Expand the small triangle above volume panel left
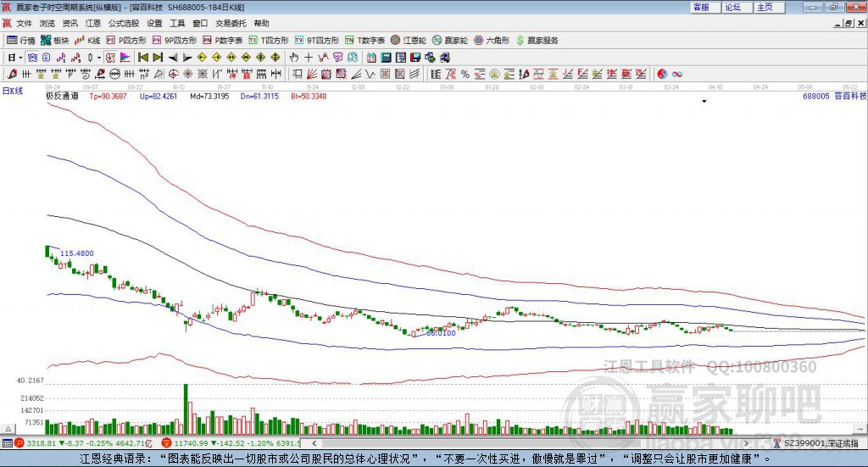868x467 pixels. click(x=8, y=429)
